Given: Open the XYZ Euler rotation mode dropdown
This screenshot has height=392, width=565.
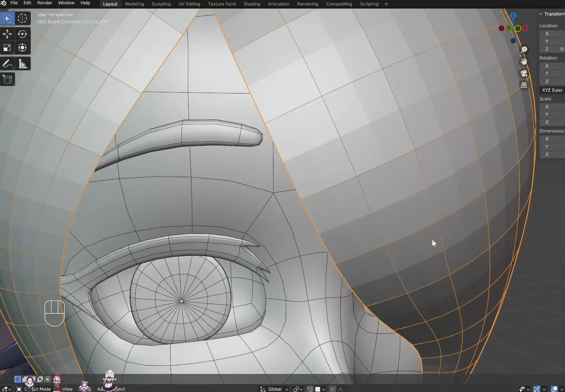Looking at the screenshot, I should (x=552, y=90).
